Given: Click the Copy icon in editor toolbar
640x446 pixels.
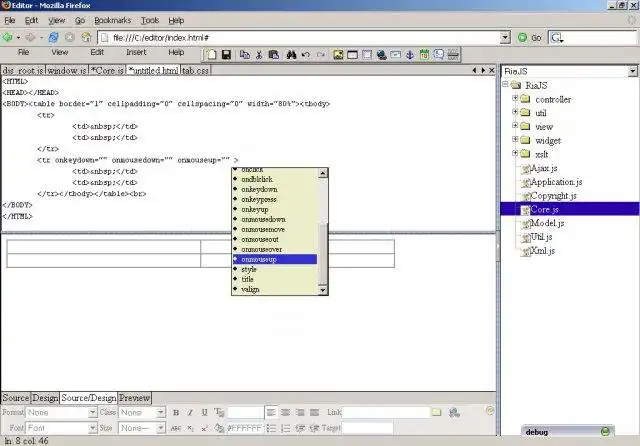Looking at the screenshot, I should (x=244, y=54).
